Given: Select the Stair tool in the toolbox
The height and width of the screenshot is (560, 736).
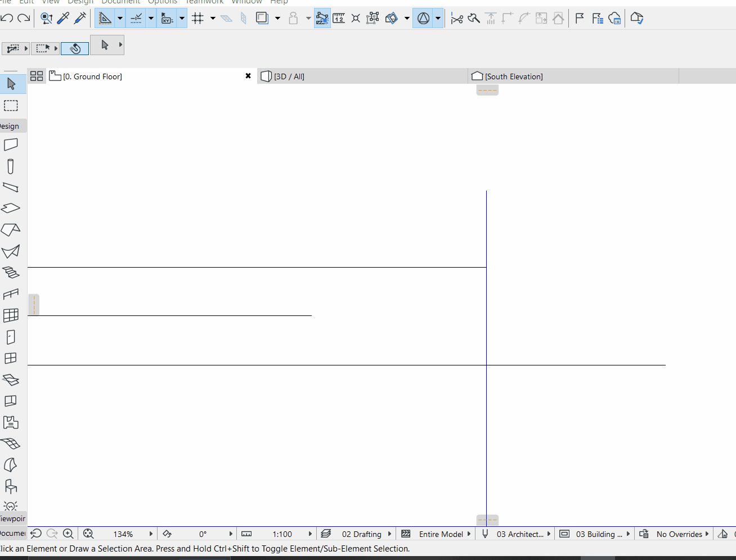Looking at the screenshot, I should 11,273.
